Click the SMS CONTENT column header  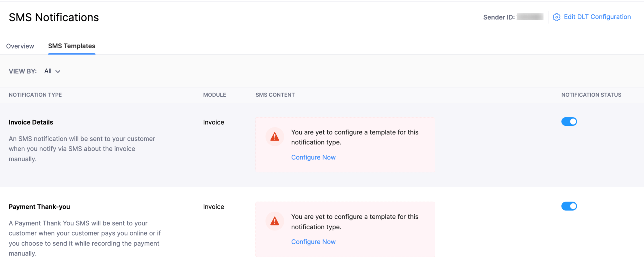[x=275, y=95]
